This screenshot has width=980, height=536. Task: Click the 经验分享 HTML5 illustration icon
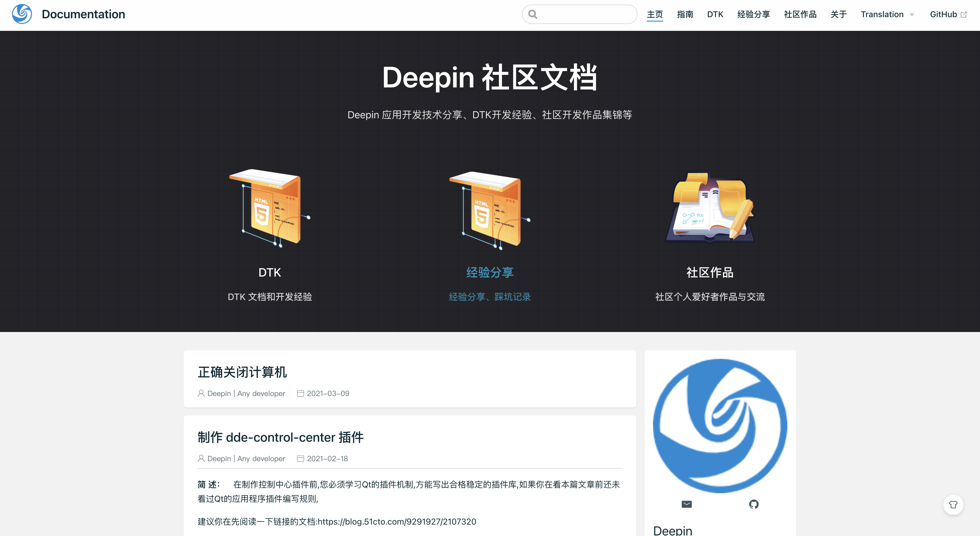[490, 210]
